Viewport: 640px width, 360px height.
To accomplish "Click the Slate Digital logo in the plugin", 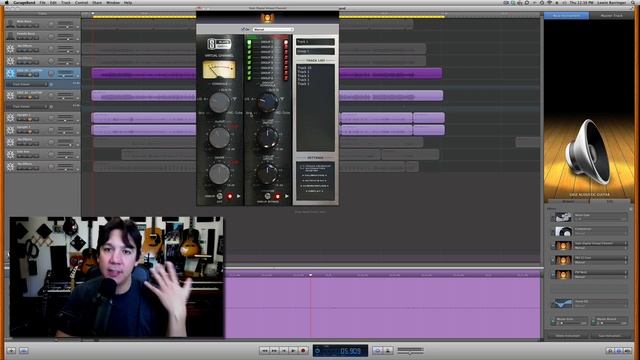I will [219, 44].
